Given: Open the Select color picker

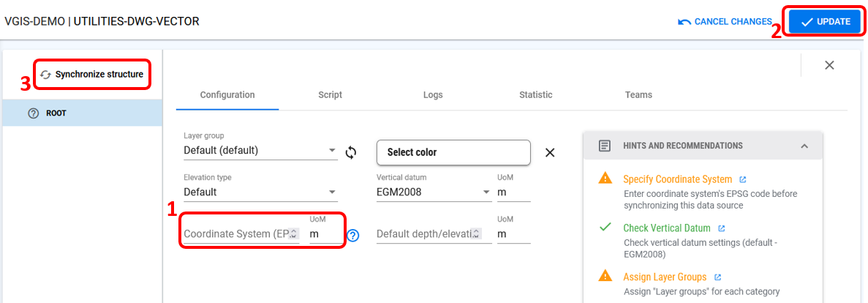Looking at the screenshot, I should 453,152.
